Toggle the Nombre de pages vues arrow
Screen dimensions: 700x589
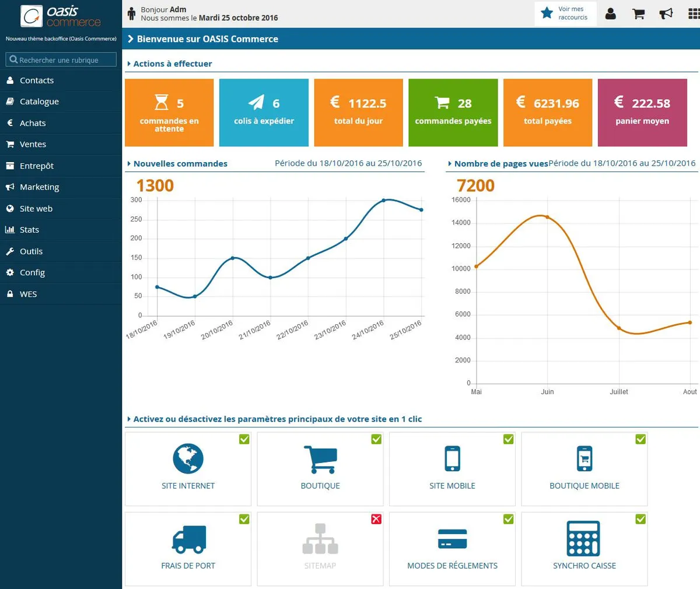pos(450,164)
